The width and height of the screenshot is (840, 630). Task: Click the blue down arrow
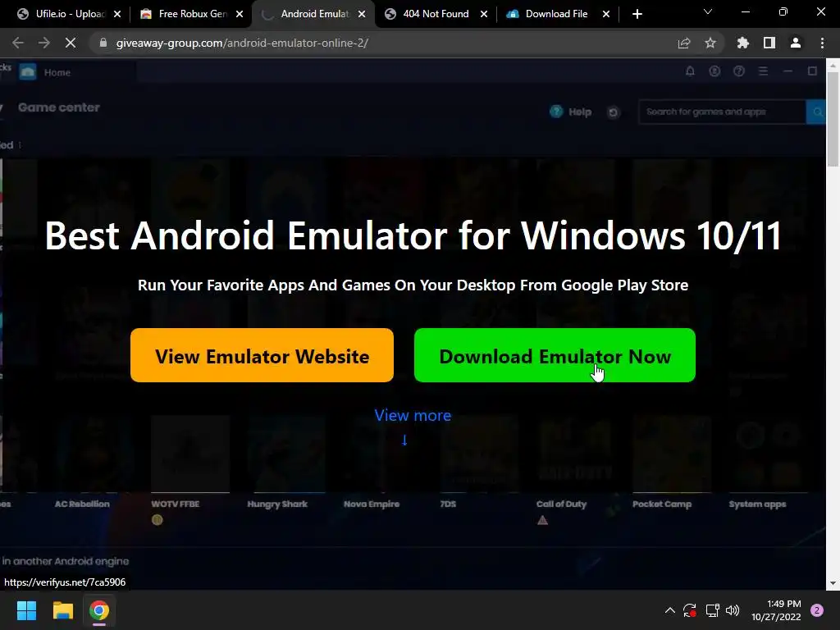pyautogui.click(x=404, y=440)
